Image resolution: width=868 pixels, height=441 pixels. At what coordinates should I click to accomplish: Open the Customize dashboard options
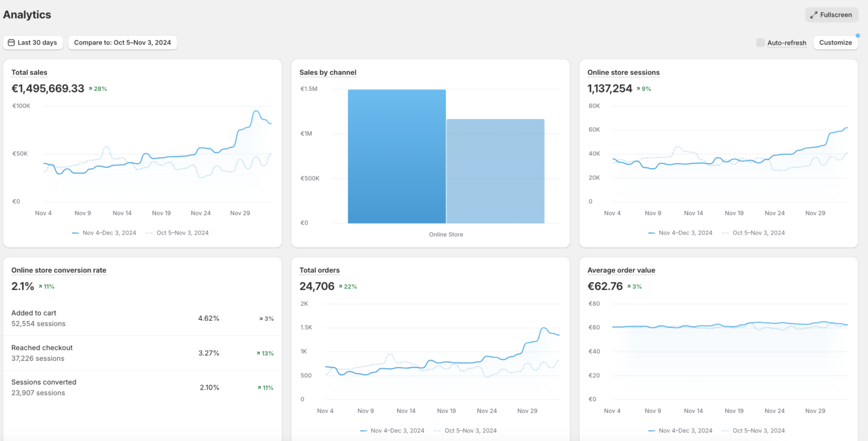[835, 43]
